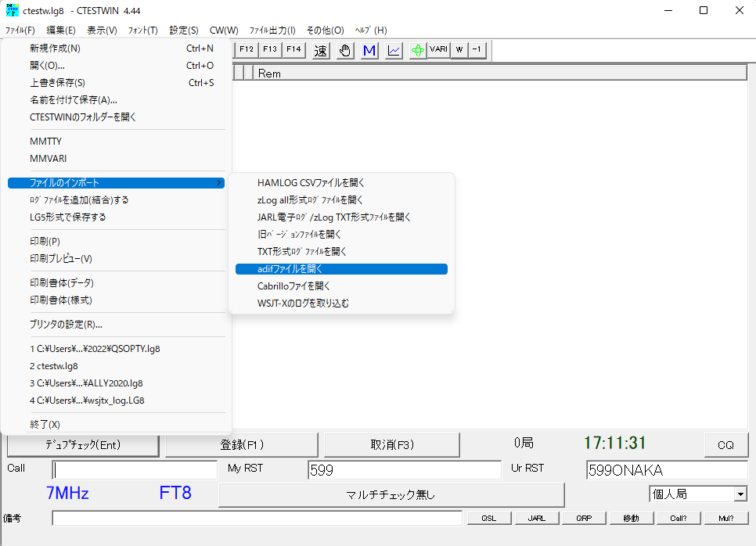The height and width of the screenshot is (546, 756).
Task: Click the VARI toolbar button
Action: [x=439, y=49]
